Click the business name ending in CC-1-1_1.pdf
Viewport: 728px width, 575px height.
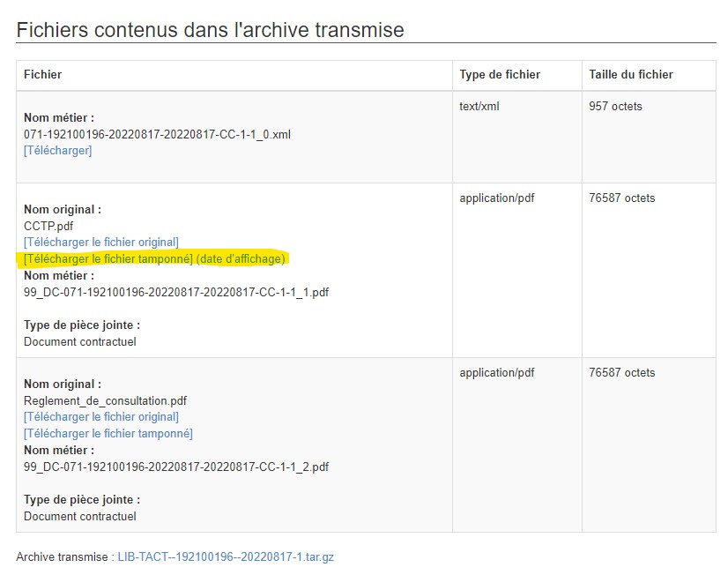click(176, 292)
